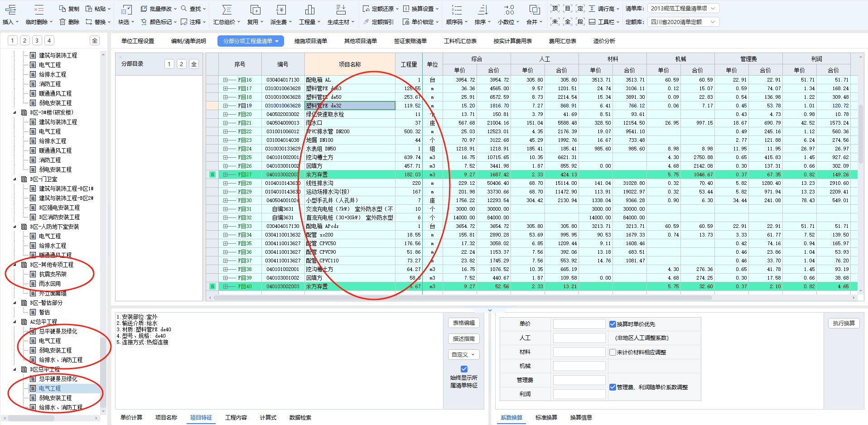This screenshot has width=868, height=425.
Task: Click the 排序 sort icon
Action: coord(483,10)
